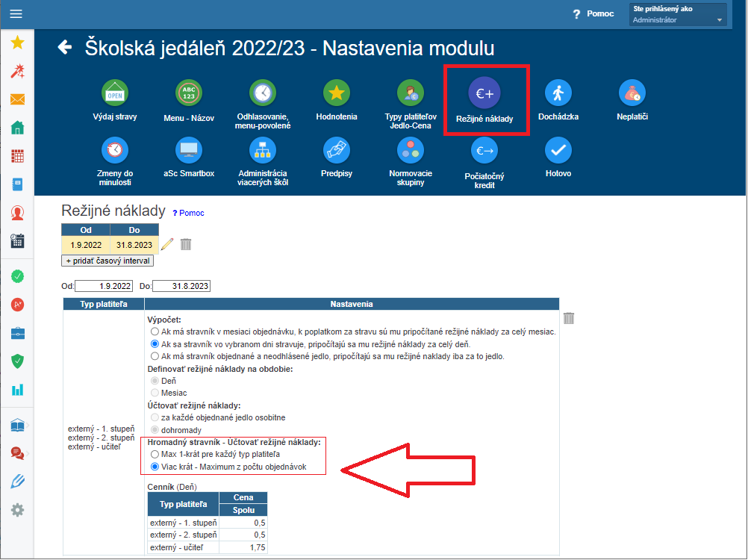Delete the payer settings row trash icon
Image resolution: width=748 pixels, height=560 pixels.
pyautogui.click(x=569, y=318)
